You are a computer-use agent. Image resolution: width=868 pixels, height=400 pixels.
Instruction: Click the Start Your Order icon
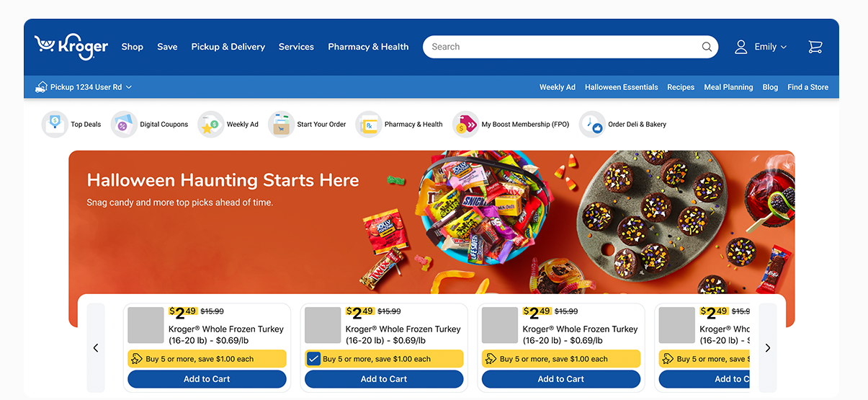pyautogui.click(x=281, y=125)
